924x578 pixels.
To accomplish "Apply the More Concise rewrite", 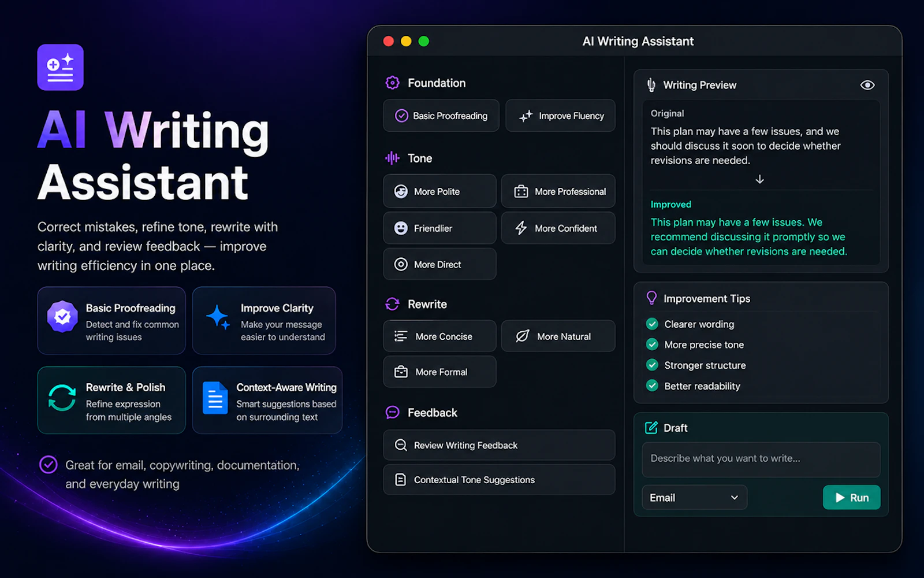I will point(439,336).
